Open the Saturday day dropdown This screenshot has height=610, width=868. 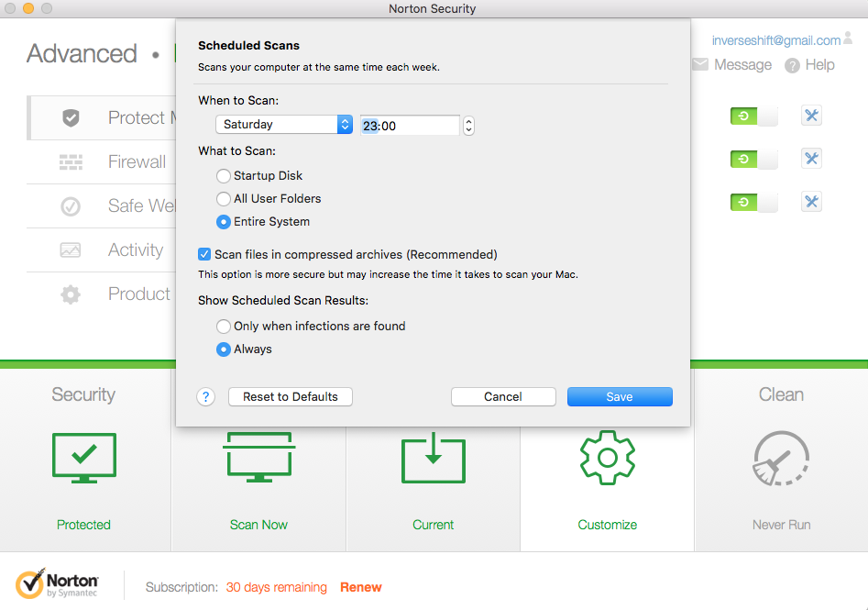pyautogui.click(x=284, y=125)
